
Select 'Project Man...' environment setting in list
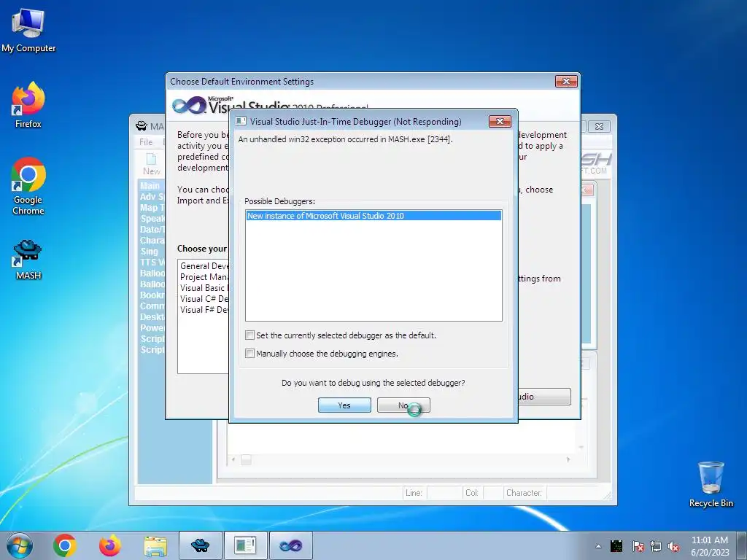(204, 276)
